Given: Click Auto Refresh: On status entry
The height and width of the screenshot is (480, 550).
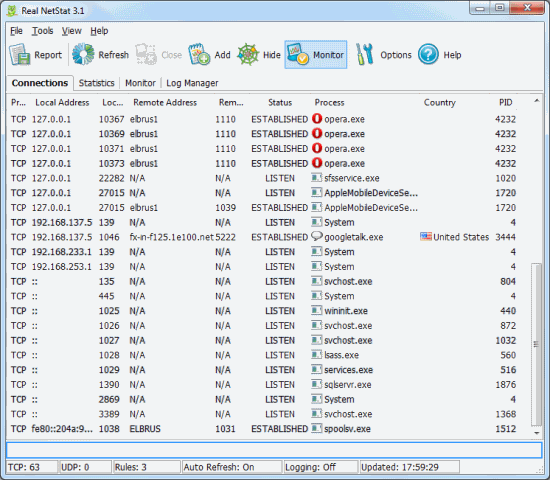Looking at the screenshot, I should pyautogui.click(x=232, y=467).
